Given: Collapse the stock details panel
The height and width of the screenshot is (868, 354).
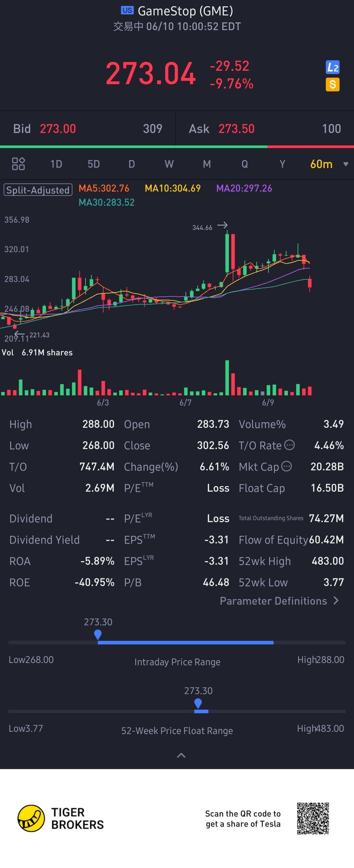Looking at the screenshot, I should [x=181, y=755].
